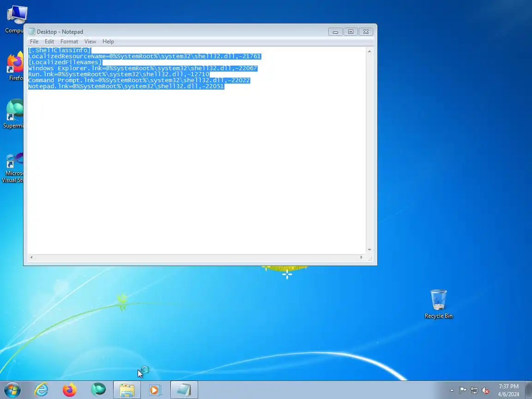Open Action Center flag icon

pos(463,390)
